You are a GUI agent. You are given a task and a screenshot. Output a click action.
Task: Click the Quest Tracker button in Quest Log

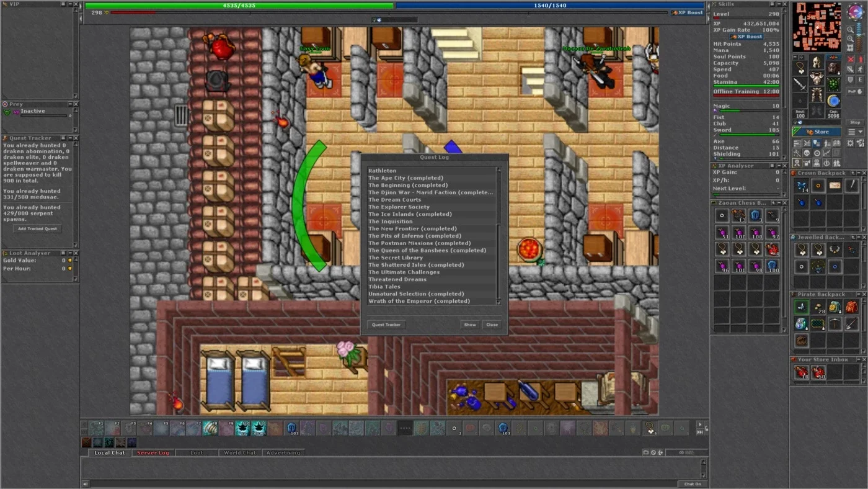[x=386, y=325]
